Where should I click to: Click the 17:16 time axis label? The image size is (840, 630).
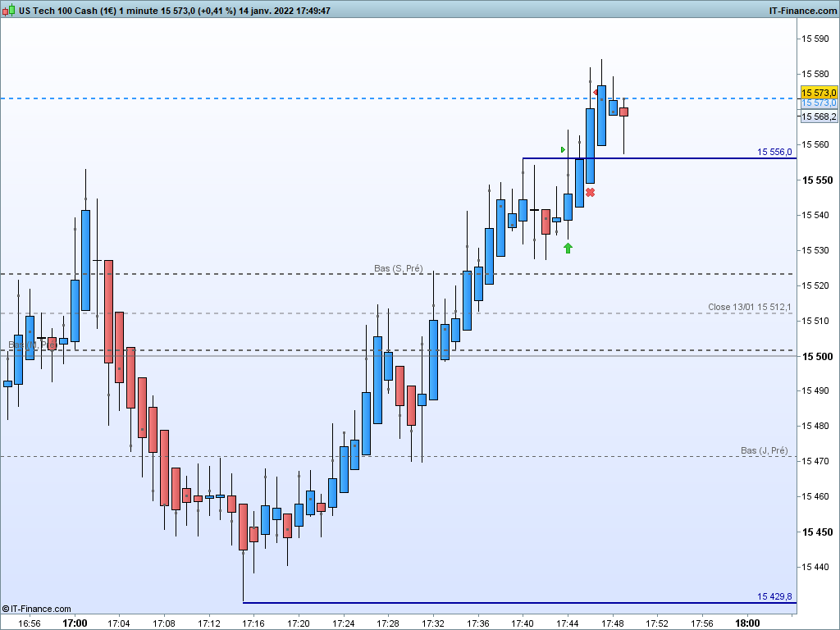click(x=253, y=623)
